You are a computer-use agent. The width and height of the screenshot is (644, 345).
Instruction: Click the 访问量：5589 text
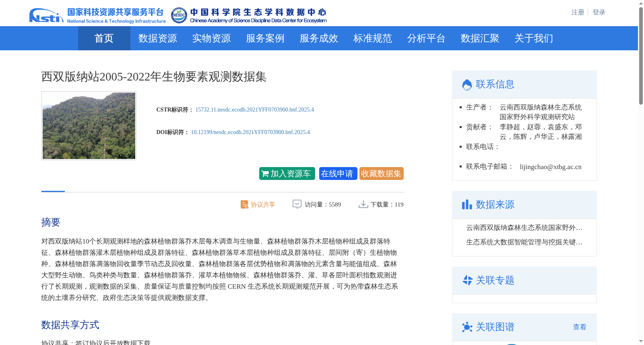323,205
